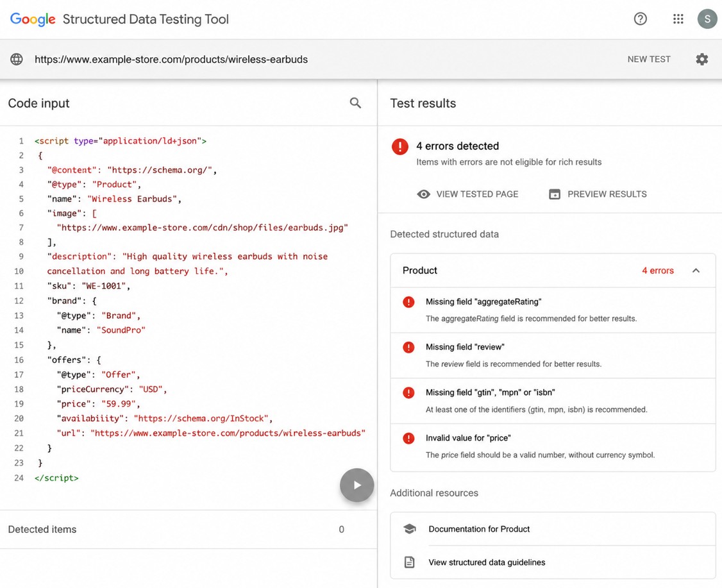Click the Code input heading
Viewport: 722px width, 588px height.
tap(38, 103)
